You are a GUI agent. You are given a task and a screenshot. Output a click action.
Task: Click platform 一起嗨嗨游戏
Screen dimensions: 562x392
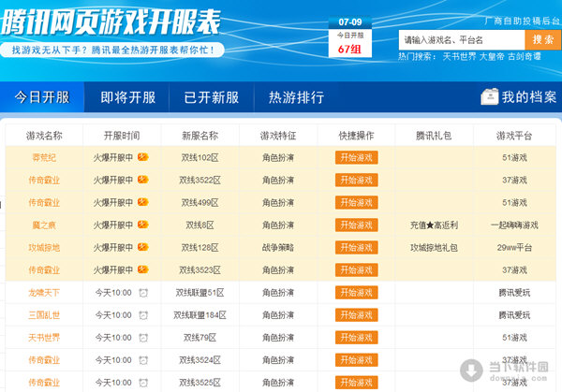click(x=514, y=225)
